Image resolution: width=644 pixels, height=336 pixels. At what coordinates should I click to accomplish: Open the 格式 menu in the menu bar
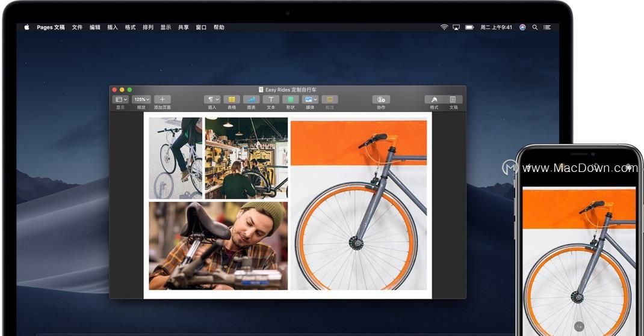[x=130, y=27]
